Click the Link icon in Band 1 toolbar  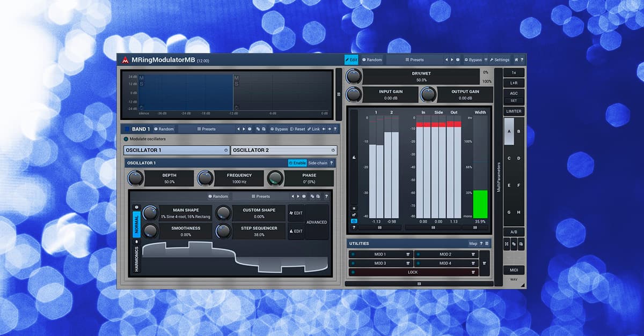(x=314, y=129)
